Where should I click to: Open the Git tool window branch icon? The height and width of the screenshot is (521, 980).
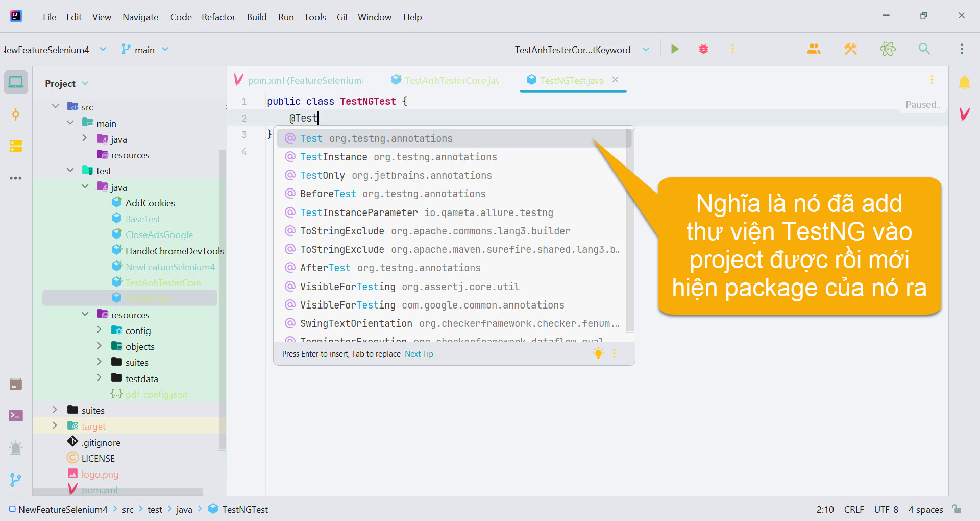(16, 480)
